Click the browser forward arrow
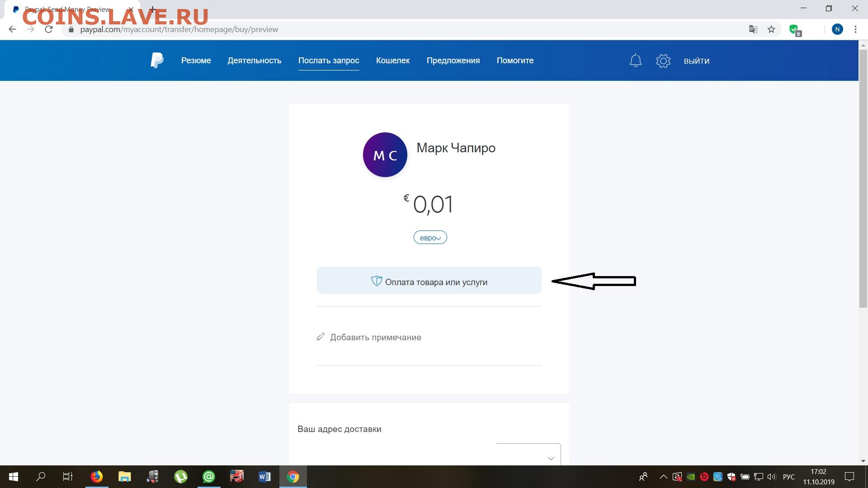Image resolution: width=868 pixels, height=488 pixels. (30, 29)
